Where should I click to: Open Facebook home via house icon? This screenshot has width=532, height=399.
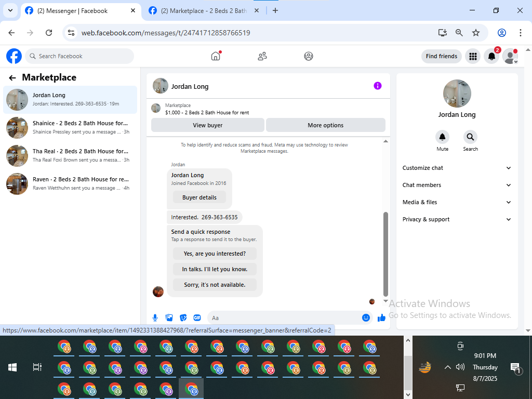click(x=216, y=56)
